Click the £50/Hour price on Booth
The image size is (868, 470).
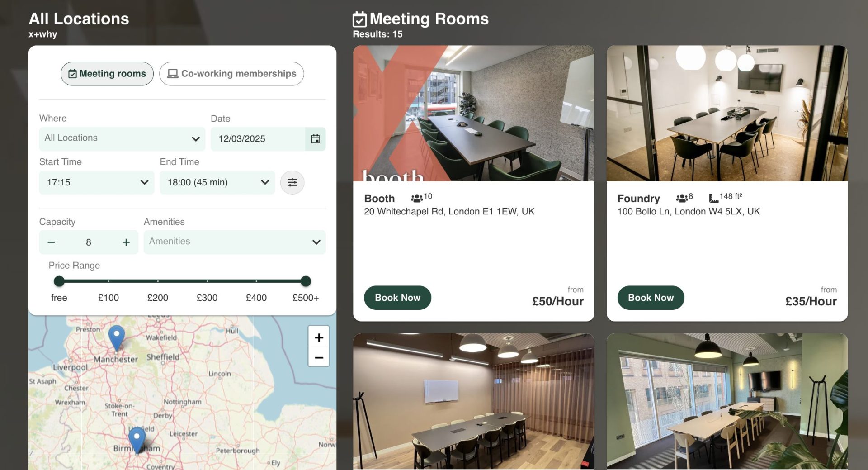[558, 301]
